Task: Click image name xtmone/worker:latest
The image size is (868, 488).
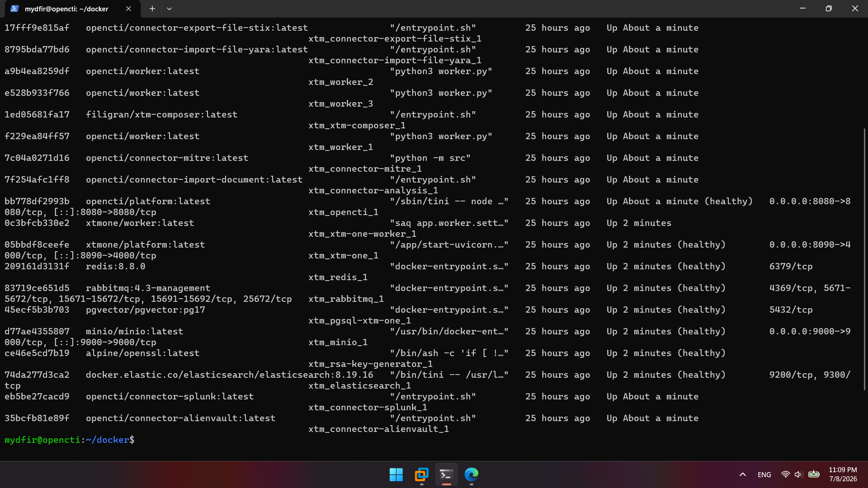Action: coord(140,223)
